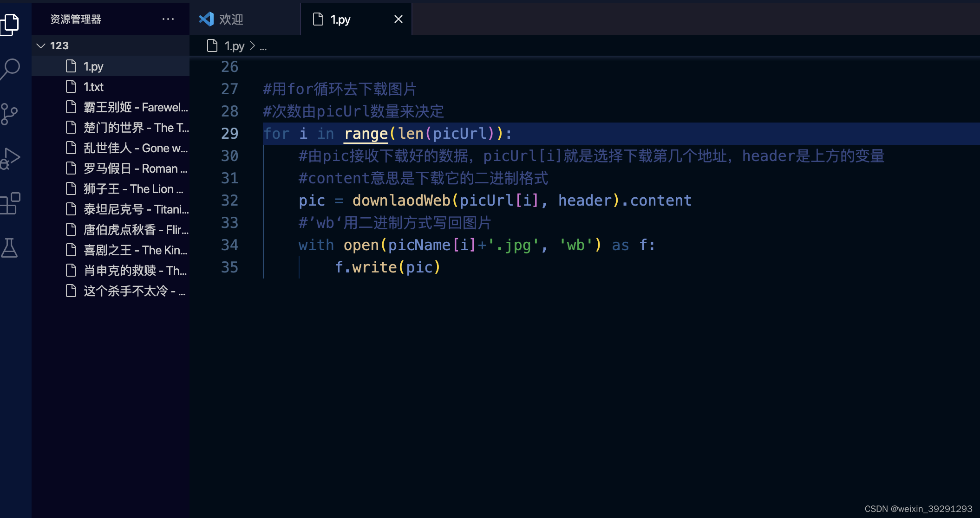This screenshot has height=518, width=980.
Task: Open the 霸王别姬 - Farewel... file
Action: pyautogui.click(x=111, y=107)
